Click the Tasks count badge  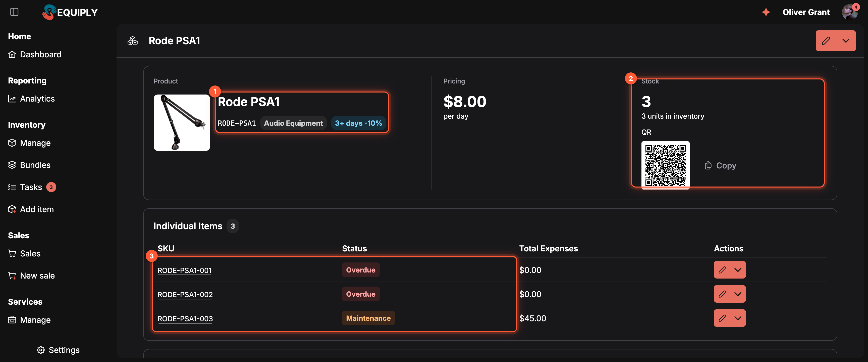(x=51, y=187)
